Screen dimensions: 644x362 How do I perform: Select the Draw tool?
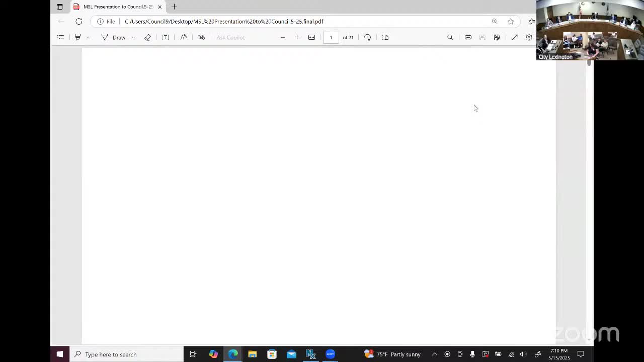[113, 37]
